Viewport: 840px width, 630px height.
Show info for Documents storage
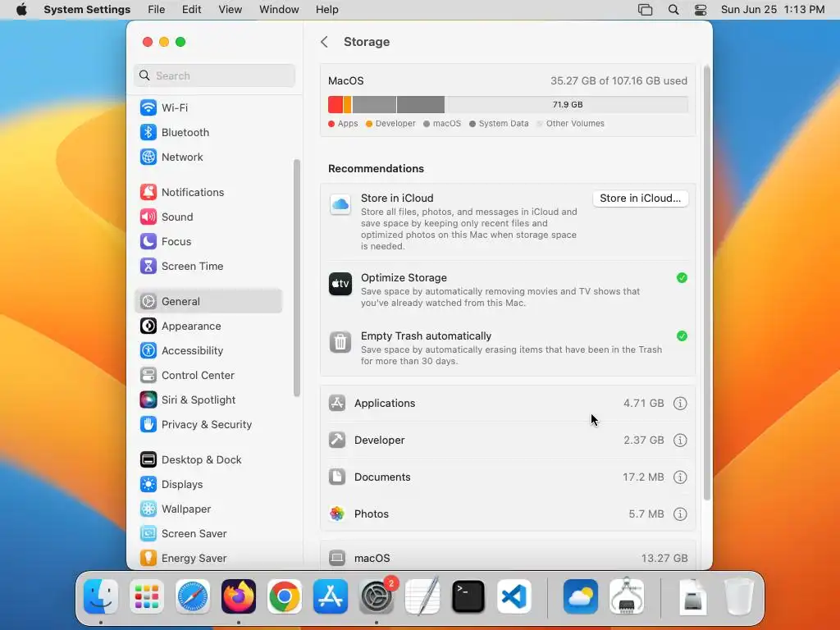680,477
